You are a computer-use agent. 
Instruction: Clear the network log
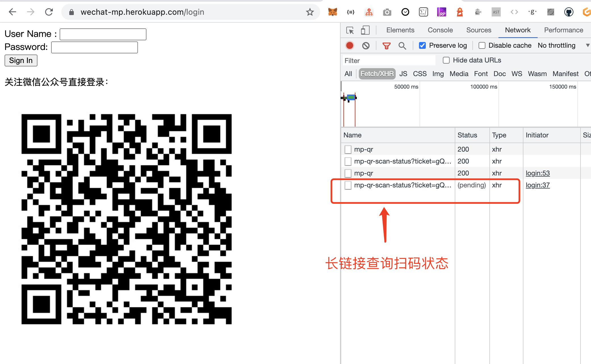point(366,45)
